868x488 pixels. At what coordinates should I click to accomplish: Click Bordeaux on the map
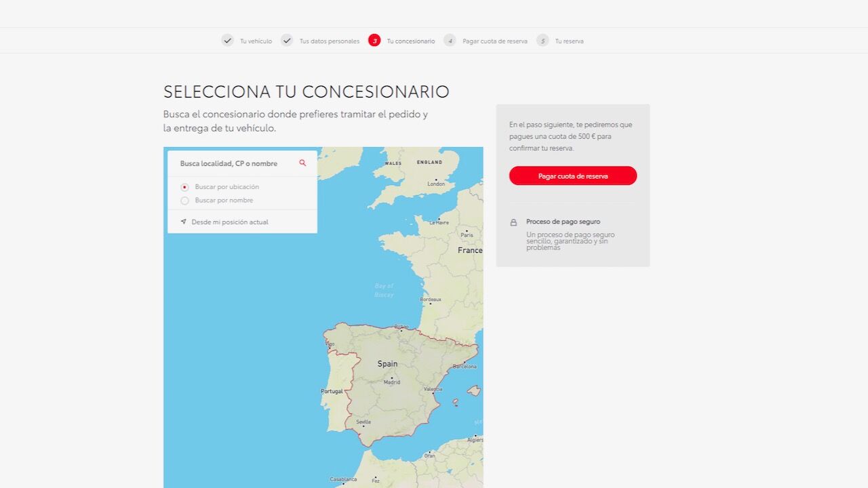coord(430,300)
